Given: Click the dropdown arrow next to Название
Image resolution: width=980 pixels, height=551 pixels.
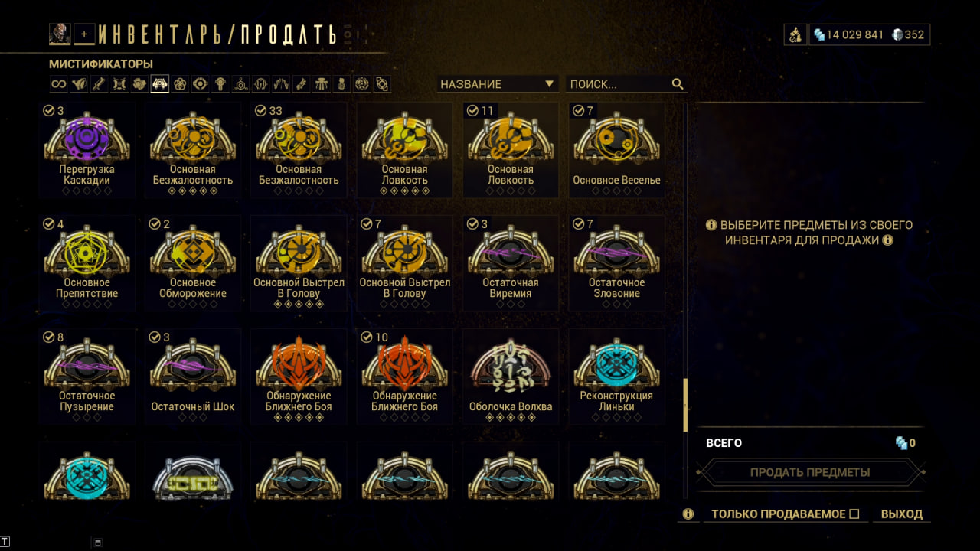Looking at the screenshot, I should pyautogui.click(x=549, y=84).
